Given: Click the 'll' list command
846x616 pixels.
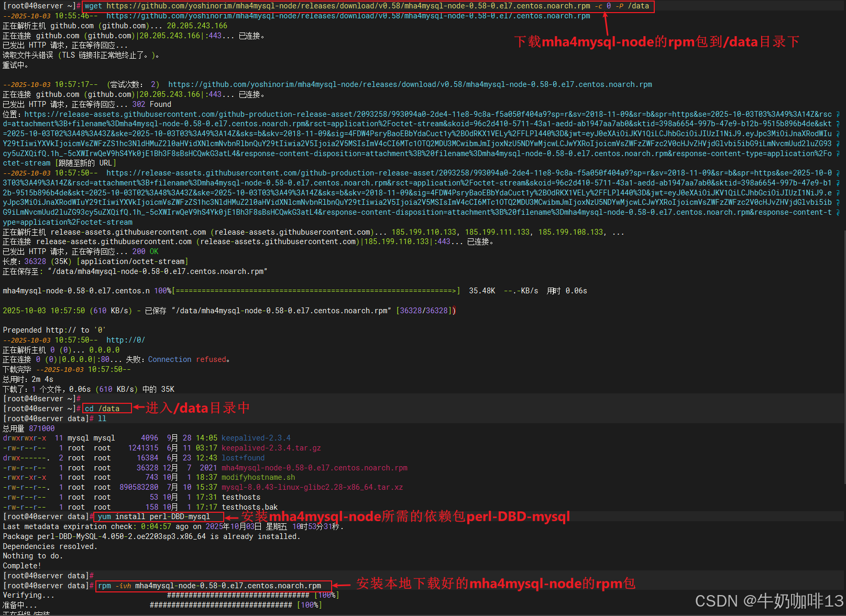Looking at the screenshot, I should (102, 419).
